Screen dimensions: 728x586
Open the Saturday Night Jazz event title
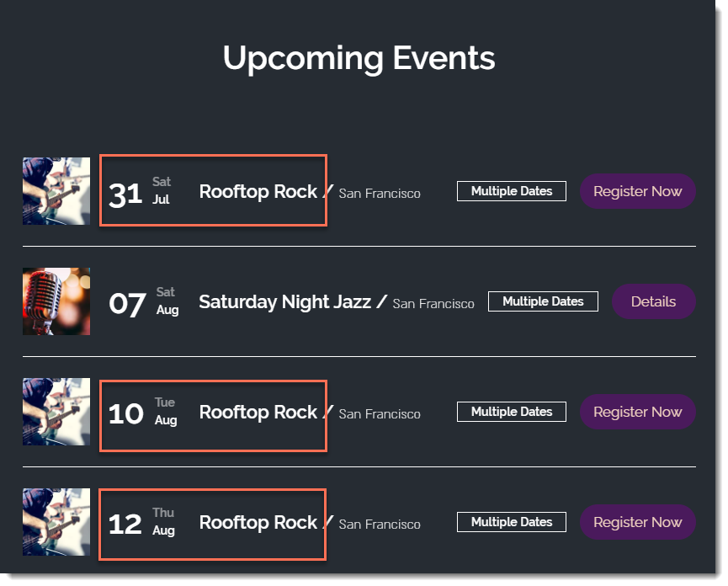pos(284,301)
